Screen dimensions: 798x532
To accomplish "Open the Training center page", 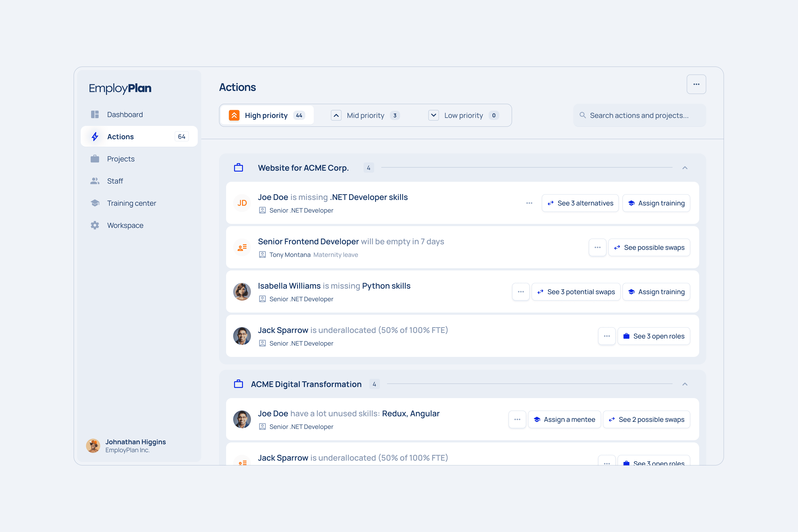I will click(131, 203).
